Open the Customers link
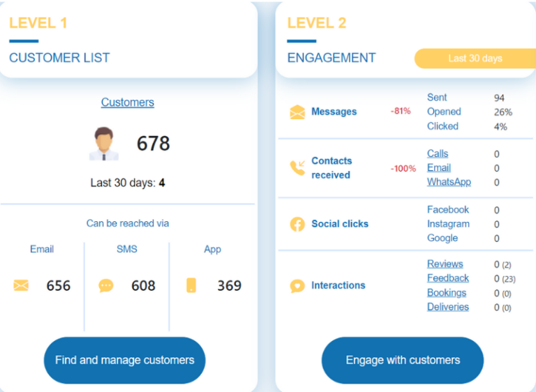Viewport: 536px width, 392px height. tap(127, 103)
